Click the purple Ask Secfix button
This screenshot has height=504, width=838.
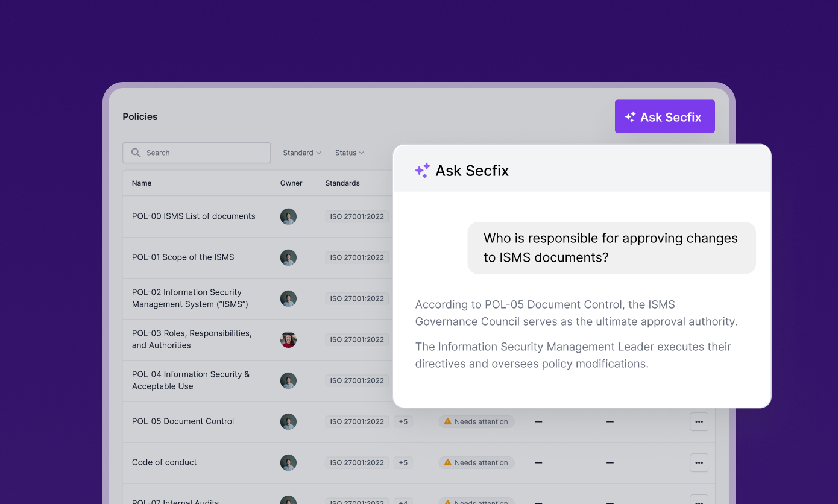pyautogui.click(x=664, y=116)
